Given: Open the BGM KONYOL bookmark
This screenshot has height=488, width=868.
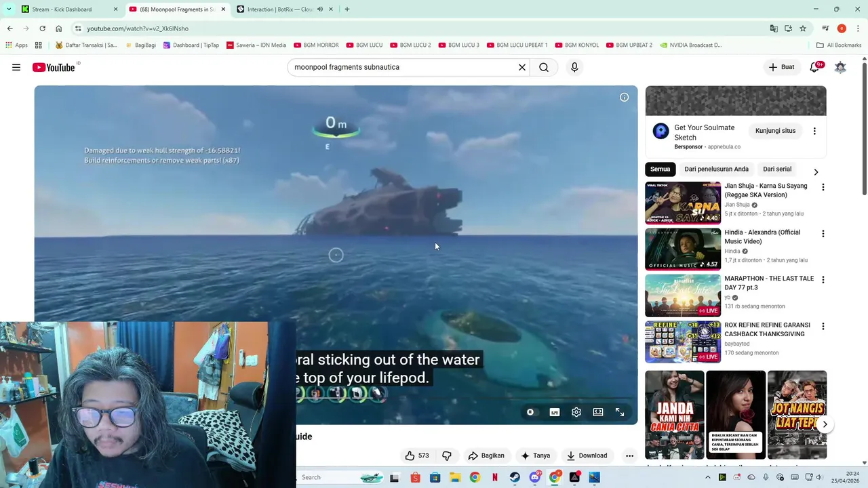Looking at the screenshot, I should (577, 45).
